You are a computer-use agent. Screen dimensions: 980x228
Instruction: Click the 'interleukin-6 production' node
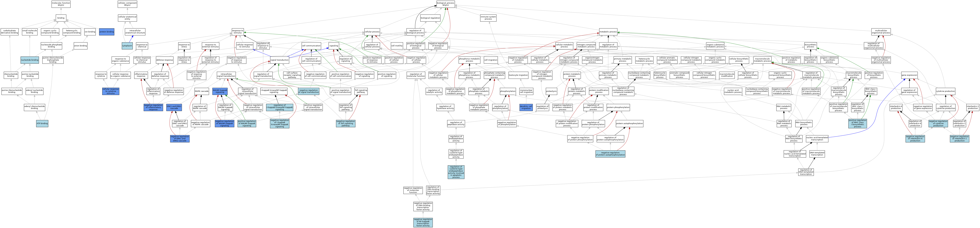click(x=896, y=107)
